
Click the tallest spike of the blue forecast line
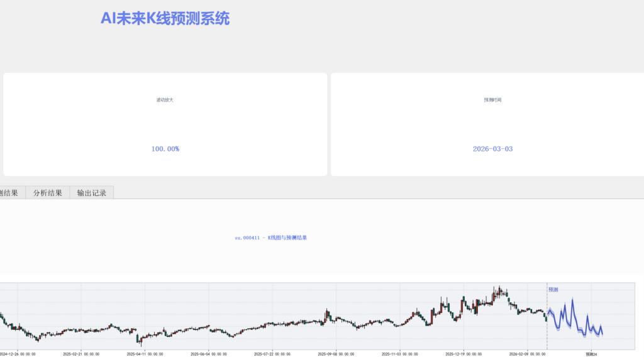[572, 300]
